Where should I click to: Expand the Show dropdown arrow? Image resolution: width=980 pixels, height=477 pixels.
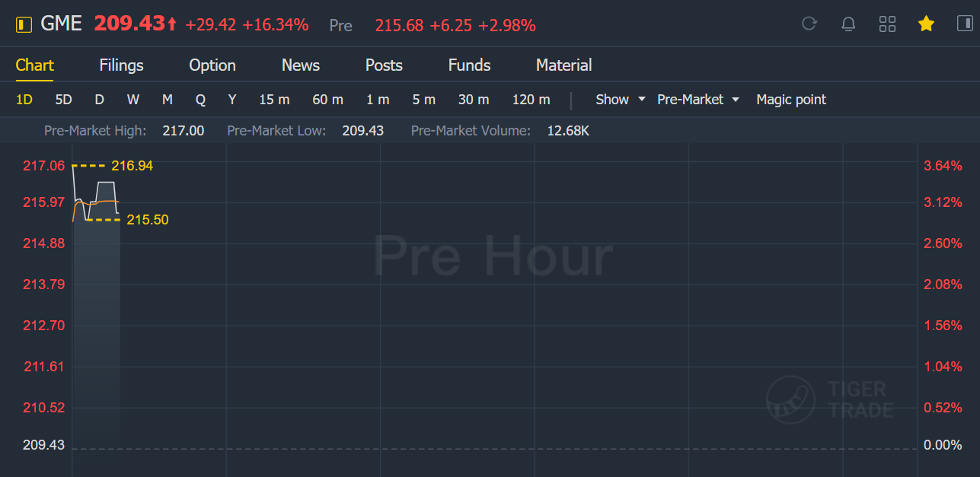click(641, 100)
